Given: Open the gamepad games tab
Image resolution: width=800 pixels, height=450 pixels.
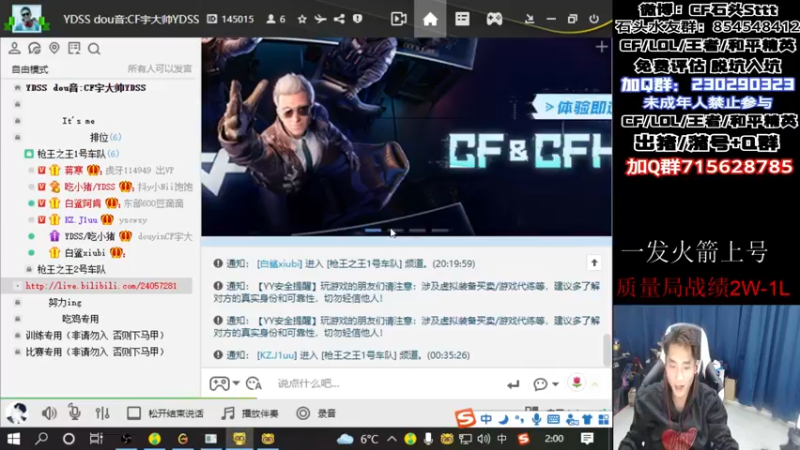Looking at the screenshot, I should pyautogui.click(x=494, y=19).
